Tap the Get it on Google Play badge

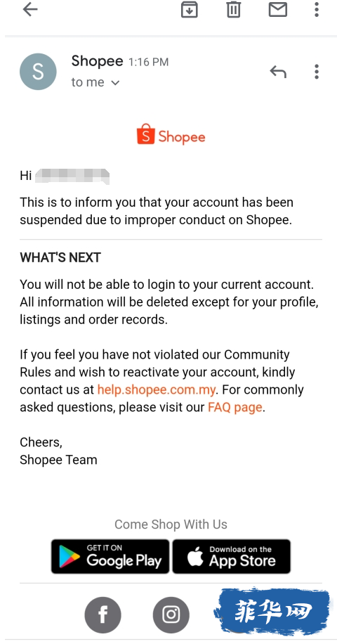(x=110, y=557)
